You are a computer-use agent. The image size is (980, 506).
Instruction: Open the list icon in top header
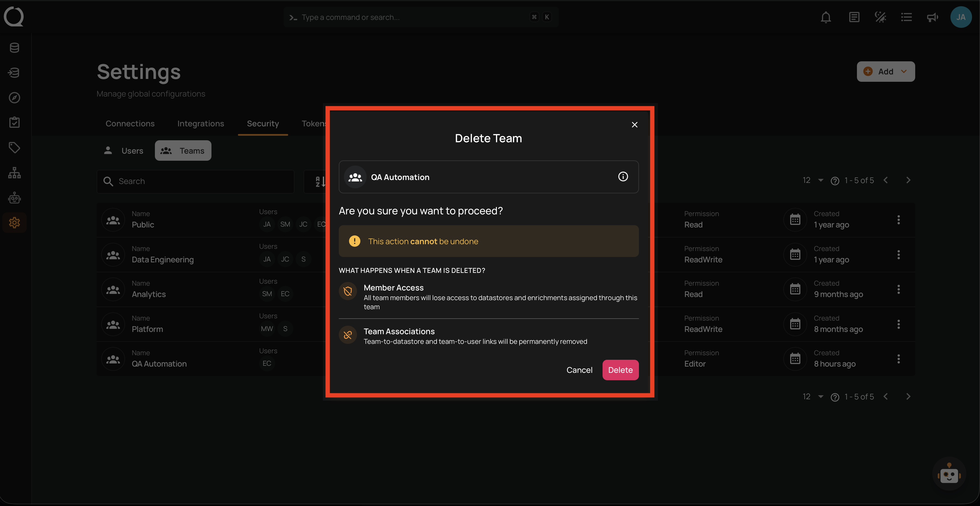907,17
